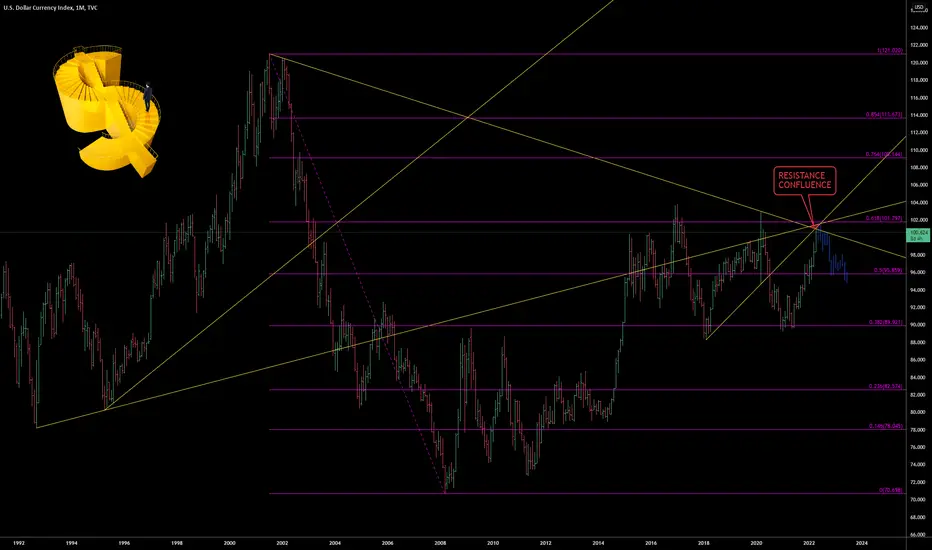Click the 2008 label on the time axis
Viewport: 932px width, 550px height.
click(x=440, y=543)
